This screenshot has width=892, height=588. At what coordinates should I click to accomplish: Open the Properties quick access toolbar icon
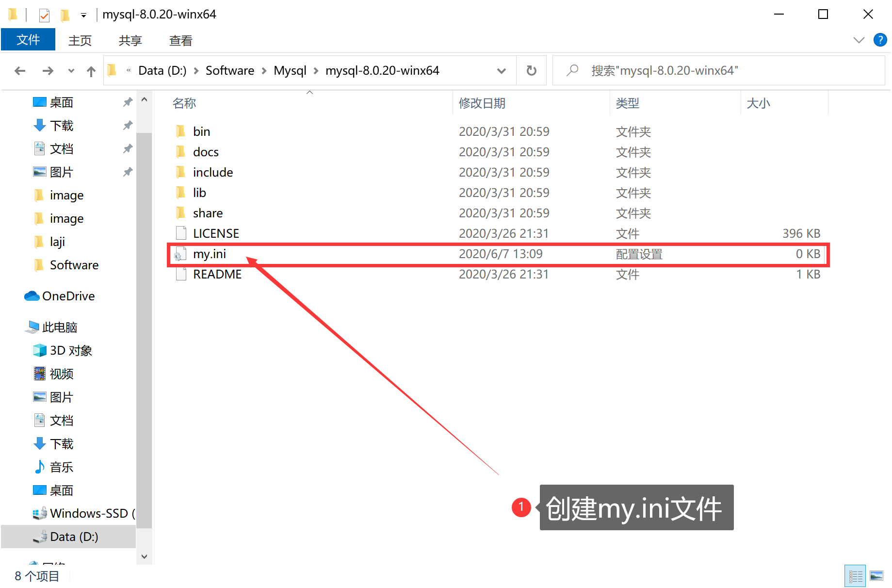tap(44, 15)
